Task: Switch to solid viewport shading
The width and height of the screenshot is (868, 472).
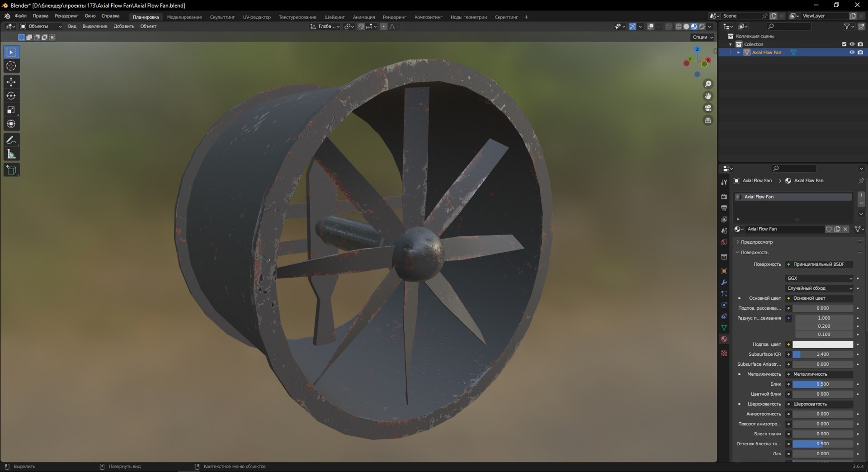Action: click(686, 27)
